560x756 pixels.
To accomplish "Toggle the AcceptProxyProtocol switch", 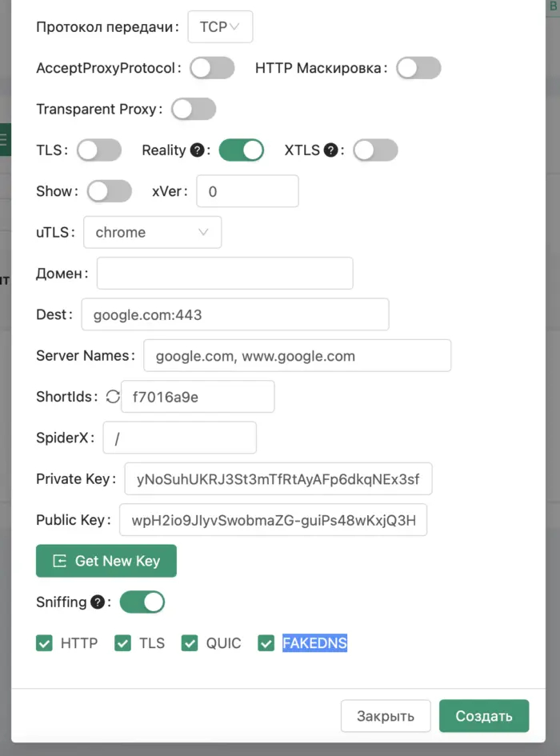I will click(x=212, y=68).
